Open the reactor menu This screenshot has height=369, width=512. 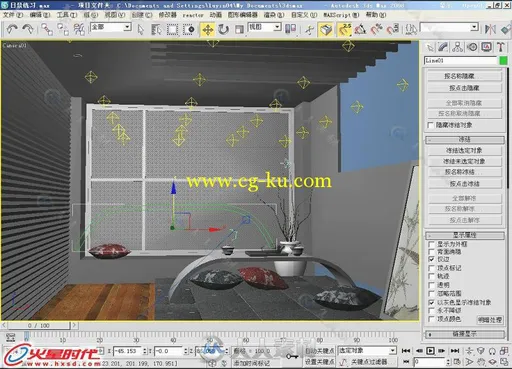pos(193,15)
